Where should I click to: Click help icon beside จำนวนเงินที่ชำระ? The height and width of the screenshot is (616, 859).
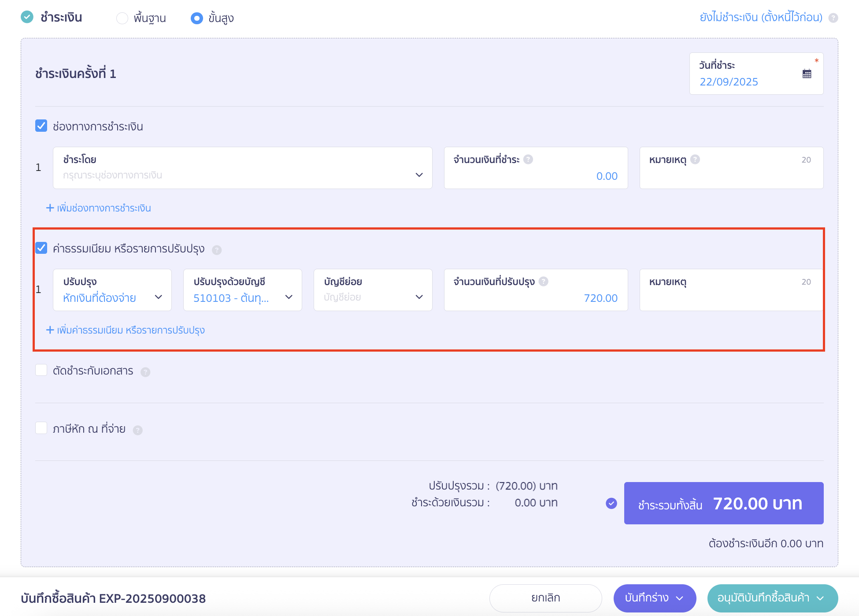(528, 160)
